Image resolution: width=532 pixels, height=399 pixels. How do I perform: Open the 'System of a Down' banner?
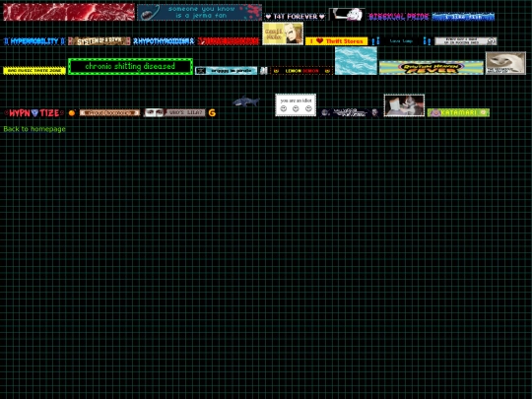click(100, 41)
